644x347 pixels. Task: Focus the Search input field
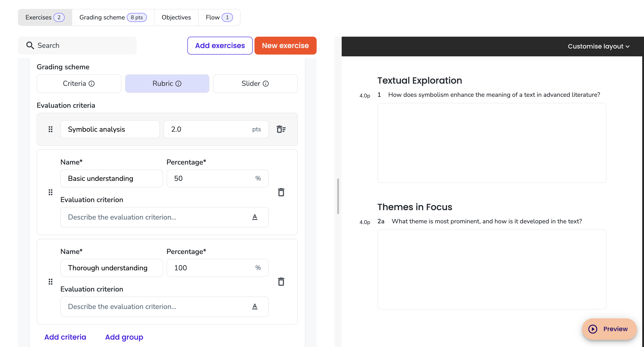pyautogui.click(x=77, y=46)
